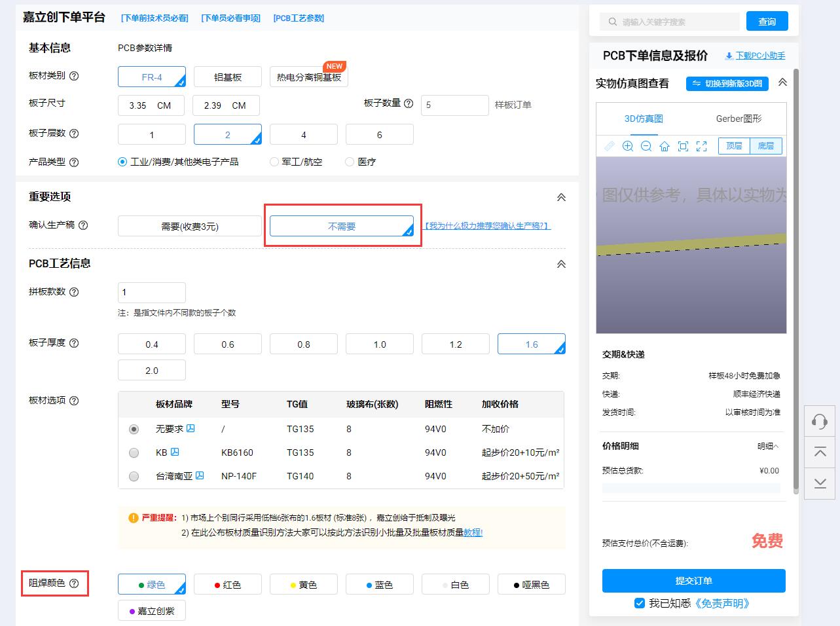Show the 顶层 top layer view
This screenshot has width=840, height=626.
734,146
